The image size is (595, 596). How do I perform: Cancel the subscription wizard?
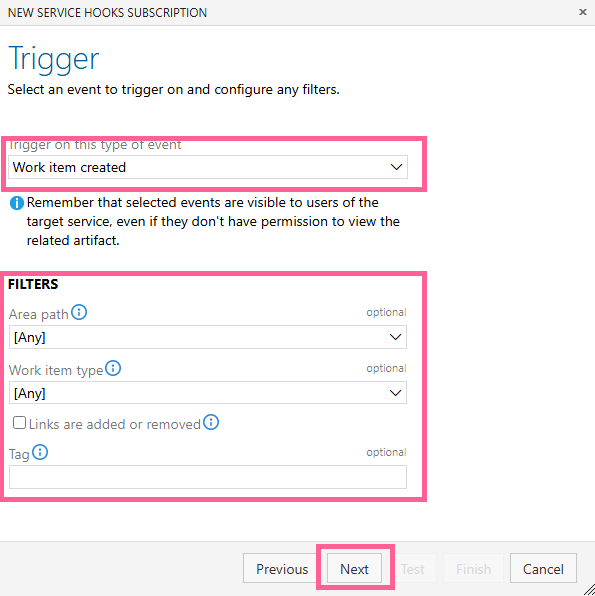coord(543,569)
